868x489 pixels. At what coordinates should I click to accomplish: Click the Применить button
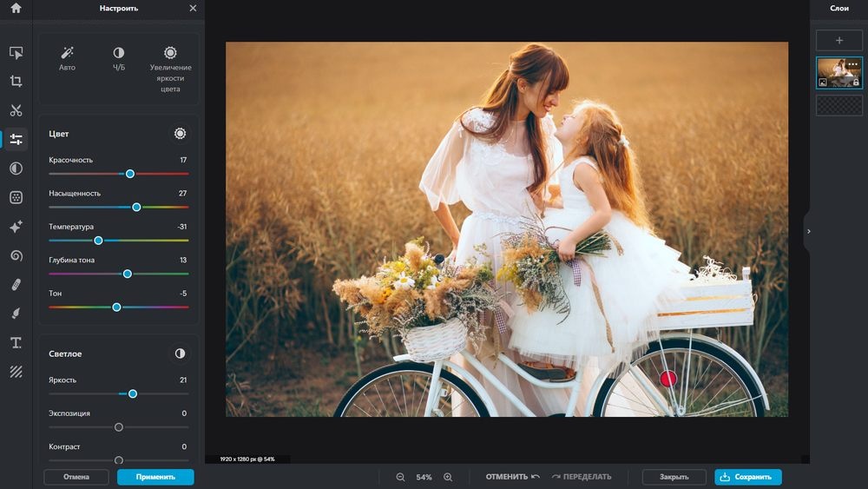(155, 477)
